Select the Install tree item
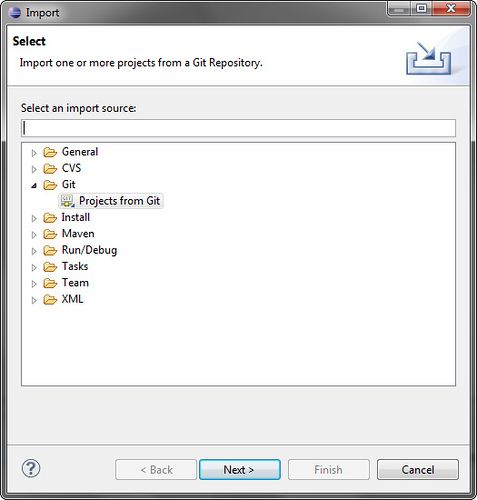Viewport: 477px width, 500px height. pyautogui.click(x=76, y=217)
